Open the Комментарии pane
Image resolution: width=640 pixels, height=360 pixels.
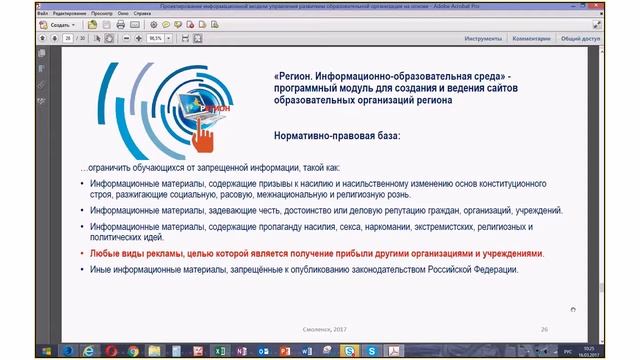[x=531, y=38]
